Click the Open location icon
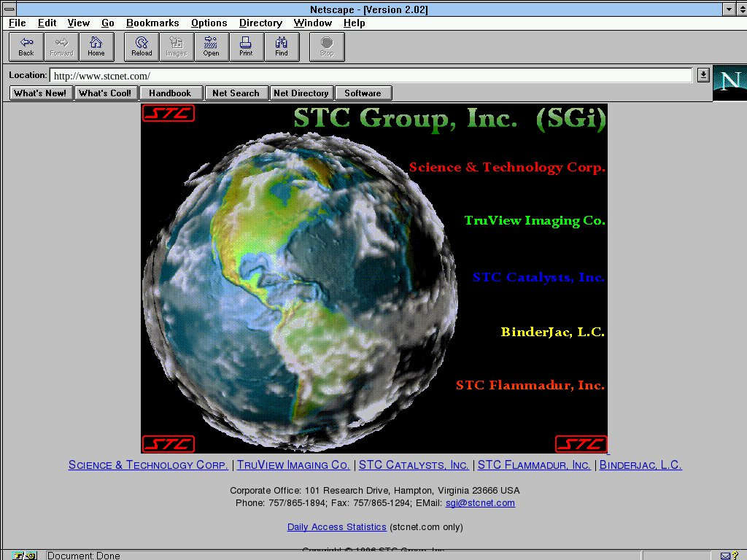Viewport: 747px width, 560px height. pos(211,47)
